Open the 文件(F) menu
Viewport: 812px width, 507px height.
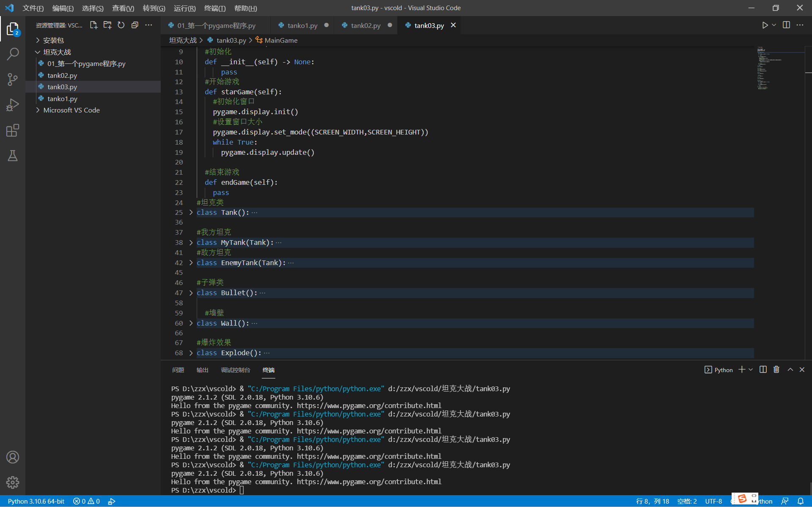(33, 8)
